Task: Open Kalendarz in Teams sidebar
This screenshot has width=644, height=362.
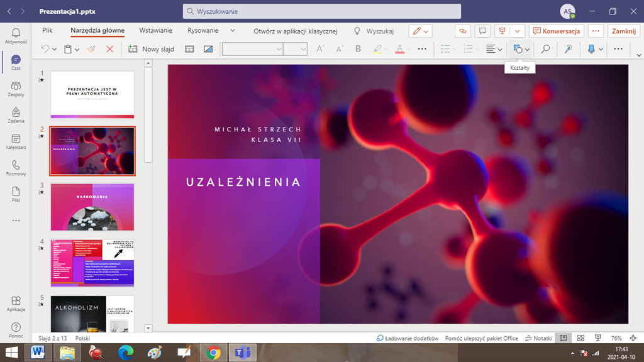Action: click(16, 141)
